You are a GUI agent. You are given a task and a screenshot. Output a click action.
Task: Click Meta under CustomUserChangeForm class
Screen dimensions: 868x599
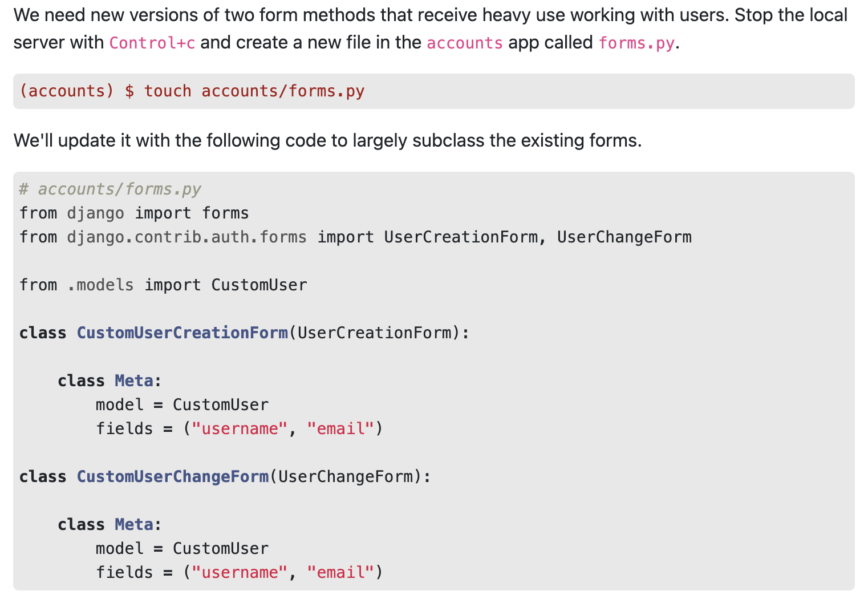coord(134,525)
